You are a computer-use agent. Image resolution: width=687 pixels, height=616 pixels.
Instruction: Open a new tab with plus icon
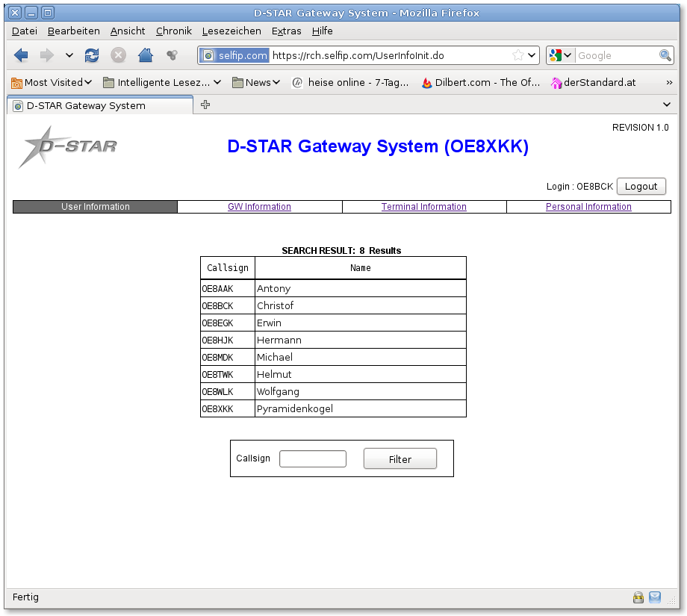click(x=205, y=105)
